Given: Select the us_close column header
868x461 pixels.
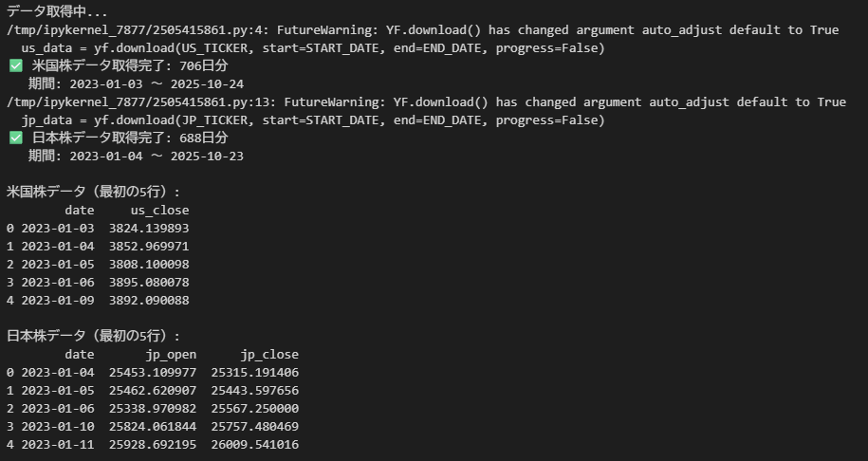Looking at the screenshot, I should click(159, 210).
